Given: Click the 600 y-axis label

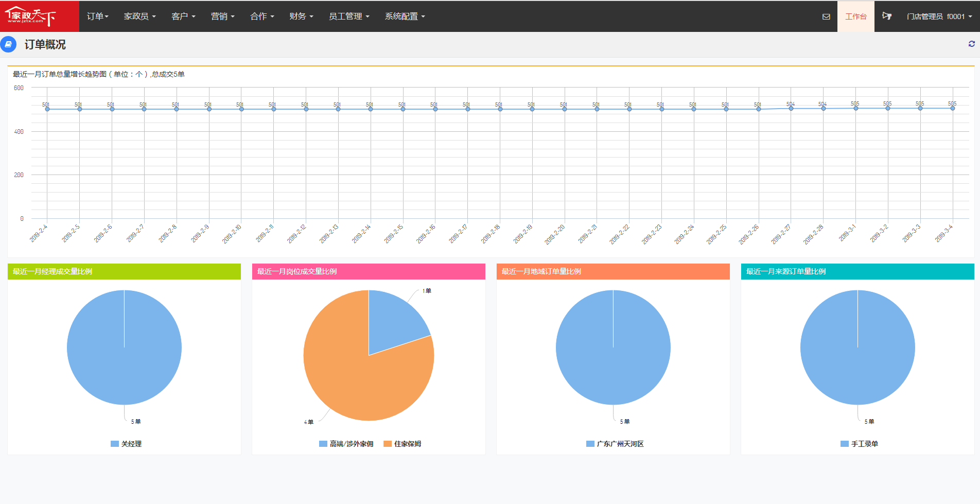Looking at the screenshot, I should pos(19,88).
